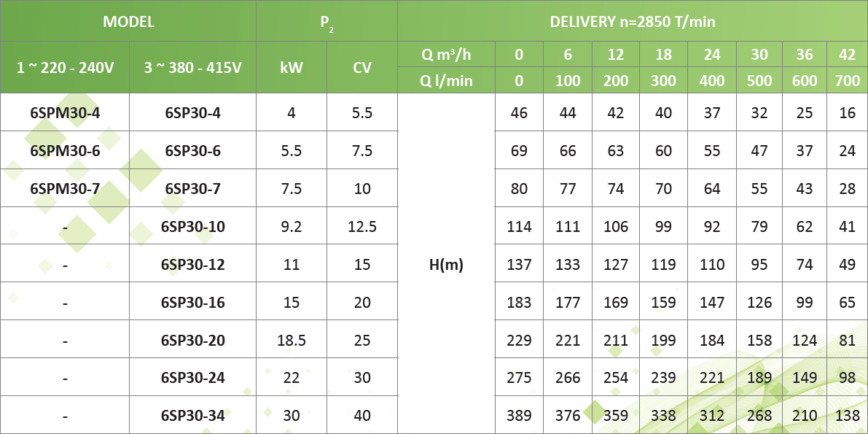Select model cell 6SP30-12
This screenshot has height=434, width=868.
192,265
